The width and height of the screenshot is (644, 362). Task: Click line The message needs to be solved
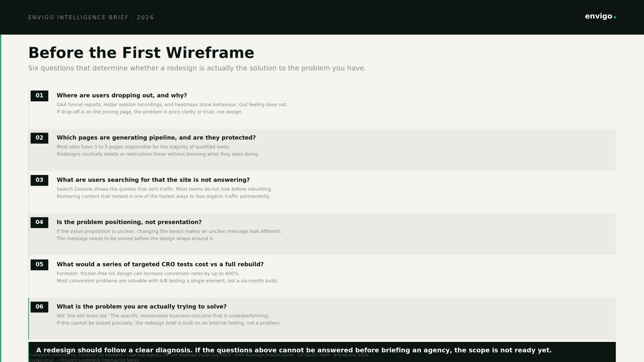pyautogui.click(x=135, y=239)
